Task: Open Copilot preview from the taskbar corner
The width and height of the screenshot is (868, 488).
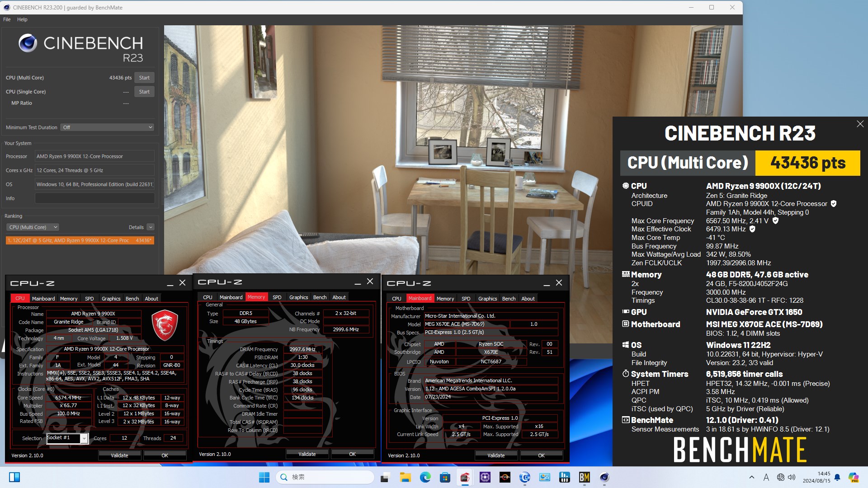Action: click(853, 477)
